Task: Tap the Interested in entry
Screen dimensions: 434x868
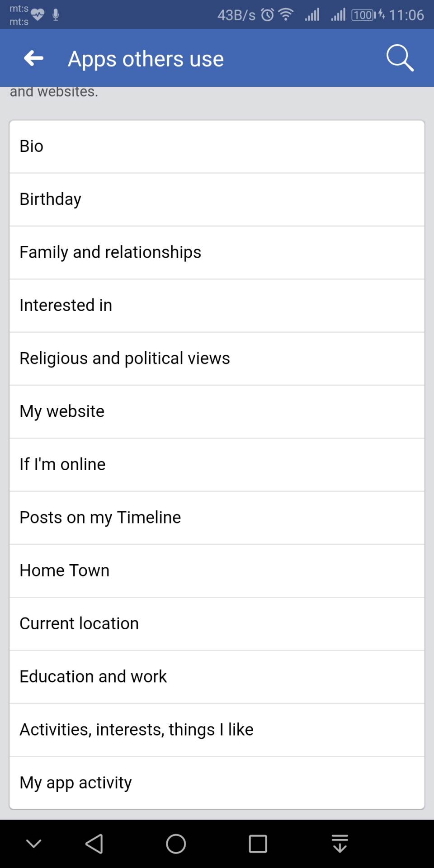Action: (x=217, y=306)
